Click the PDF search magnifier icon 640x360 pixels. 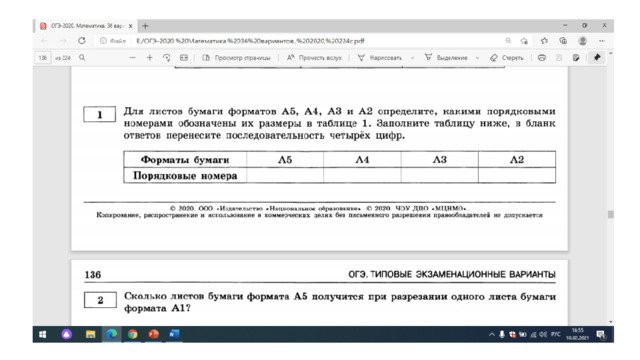(x=82, y=58)
